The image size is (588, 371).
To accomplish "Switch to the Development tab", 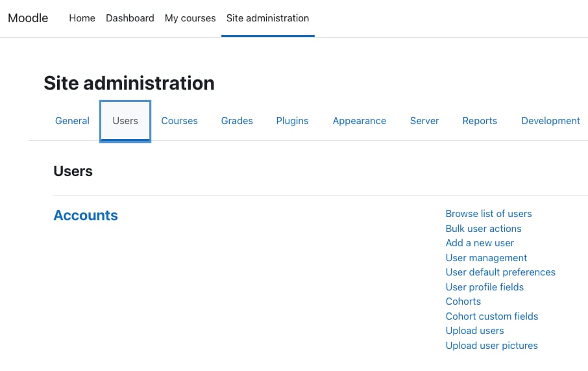I will 550,121.
